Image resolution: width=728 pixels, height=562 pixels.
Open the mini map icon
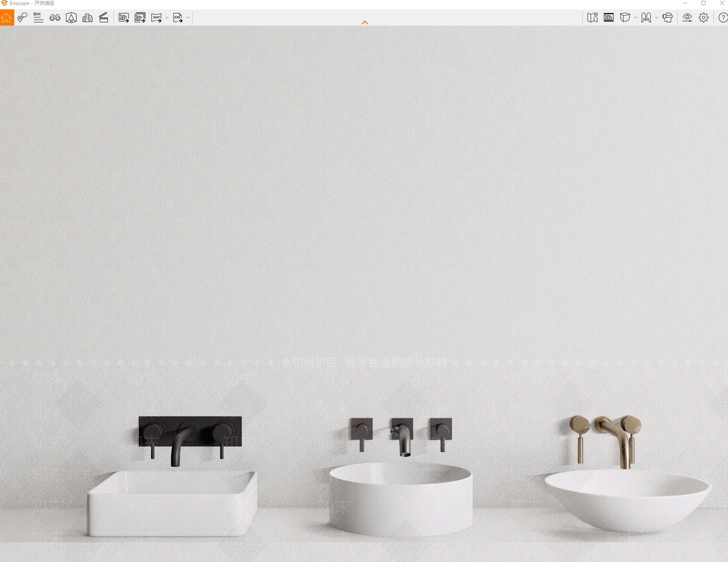coord(592,18)
